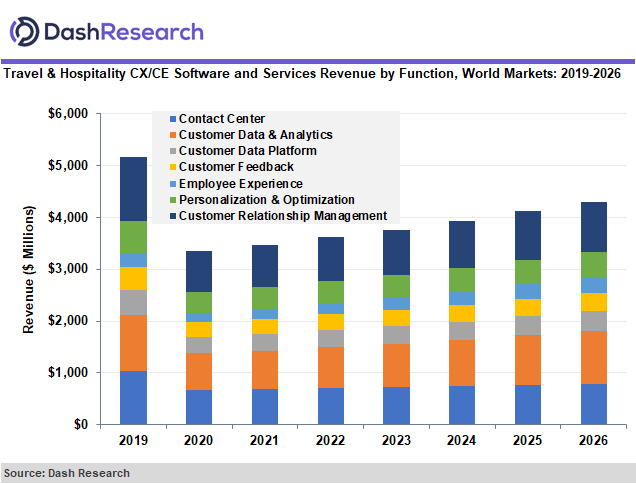Image resolution: width=636 pixels, height=484 pixels.
Task: Click the Customer Relationship Management legend label
Action: 283,216
